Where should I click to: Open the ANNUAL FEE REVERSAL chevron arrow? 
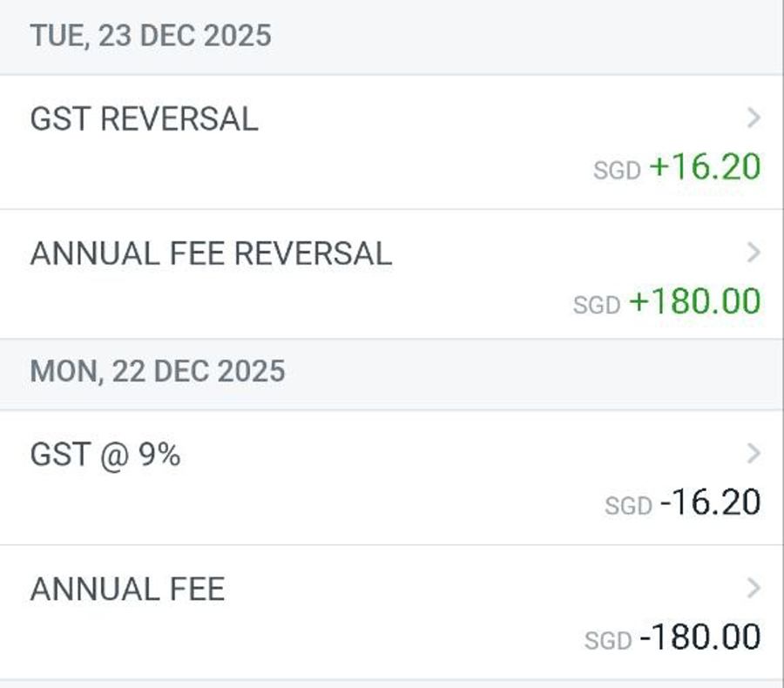tap(754, 253)
